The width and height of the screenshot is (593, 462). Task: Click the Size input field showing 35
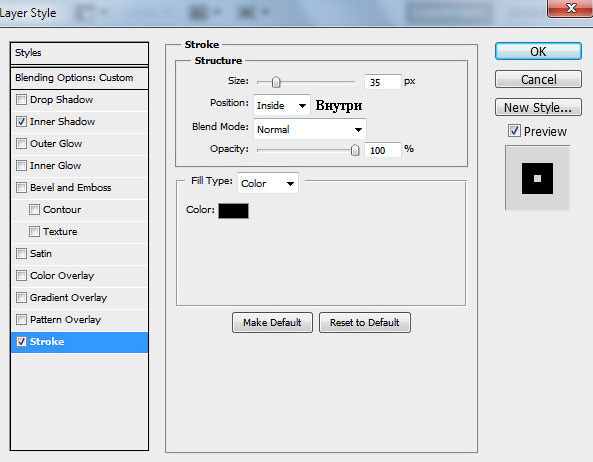coord(382,82)
